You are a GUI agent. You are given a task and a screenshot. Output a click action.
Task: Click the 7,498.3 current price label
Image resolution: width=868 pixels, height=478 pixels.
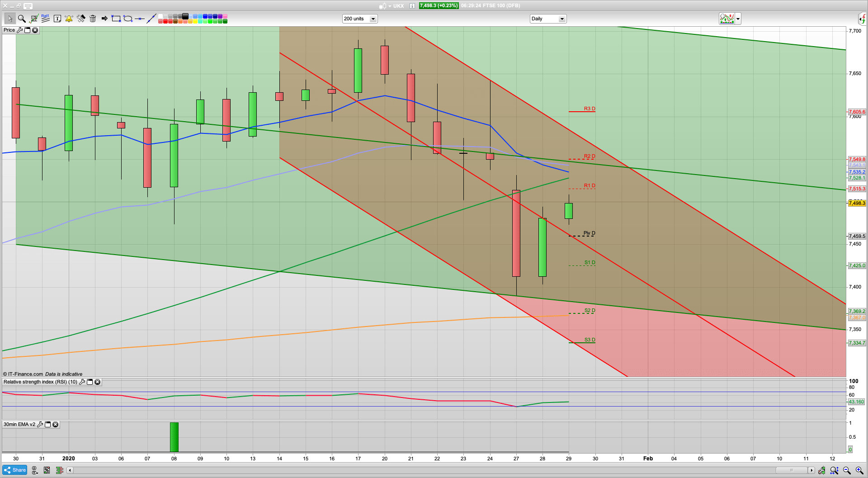click(x=857, y=203)
